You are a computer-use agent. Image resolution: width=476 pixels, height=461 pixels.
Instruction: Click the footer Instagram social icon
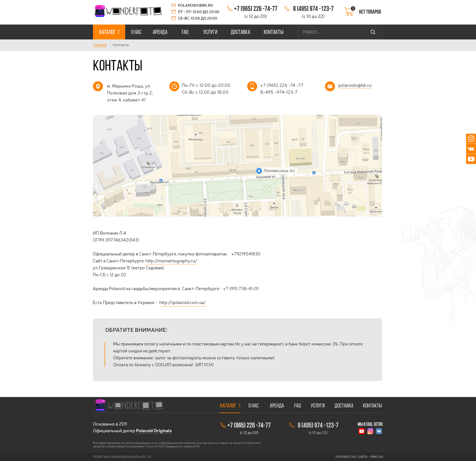coord(370,431)
